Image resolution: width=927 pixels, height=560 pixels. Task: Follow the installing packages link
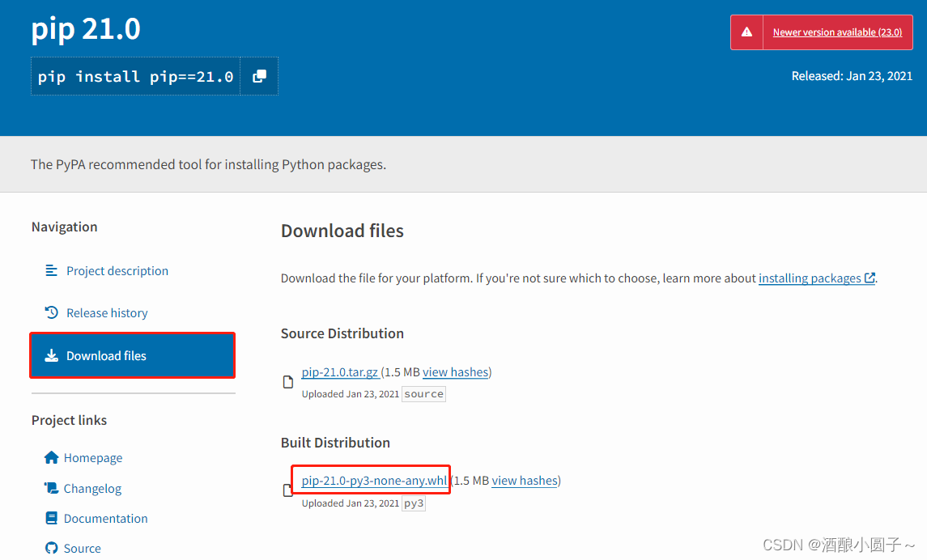click(x=810, y=278)
